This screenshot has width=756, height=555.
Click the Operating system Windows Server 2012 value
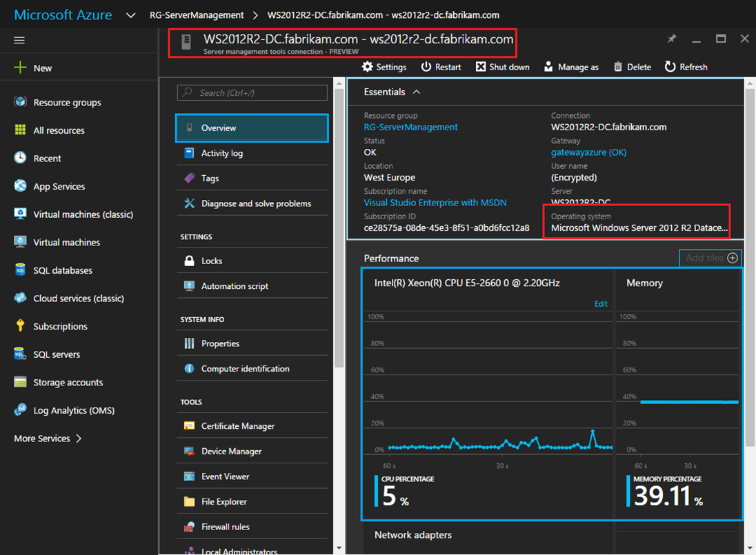click(x=639, y=228)
